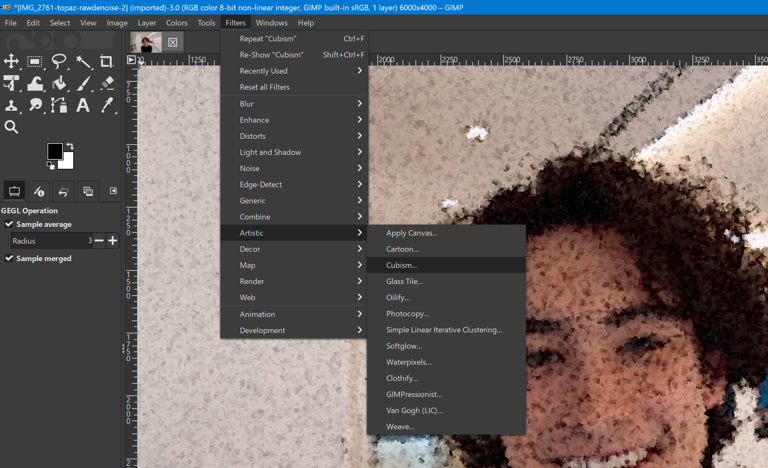Select the Color Picker eyedropper tool
This screenshot has width=768, height=468.
point(107,105)
